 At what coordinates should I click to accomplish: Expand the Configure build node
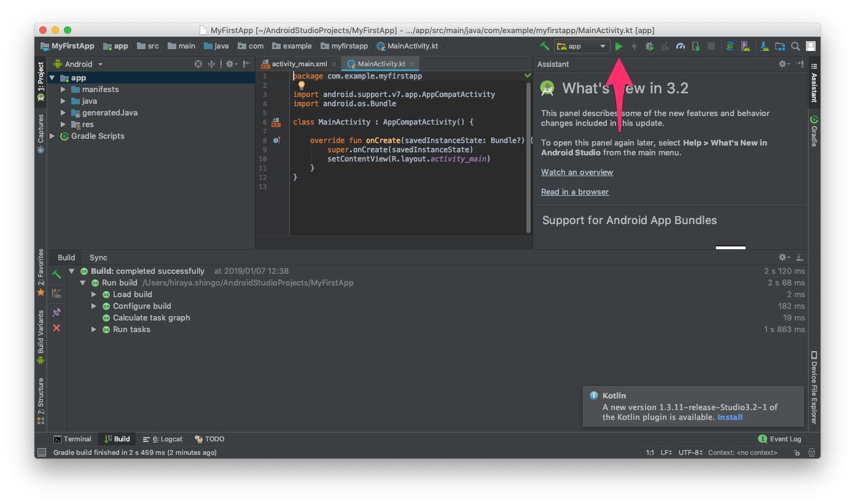[x=94, y=306]
